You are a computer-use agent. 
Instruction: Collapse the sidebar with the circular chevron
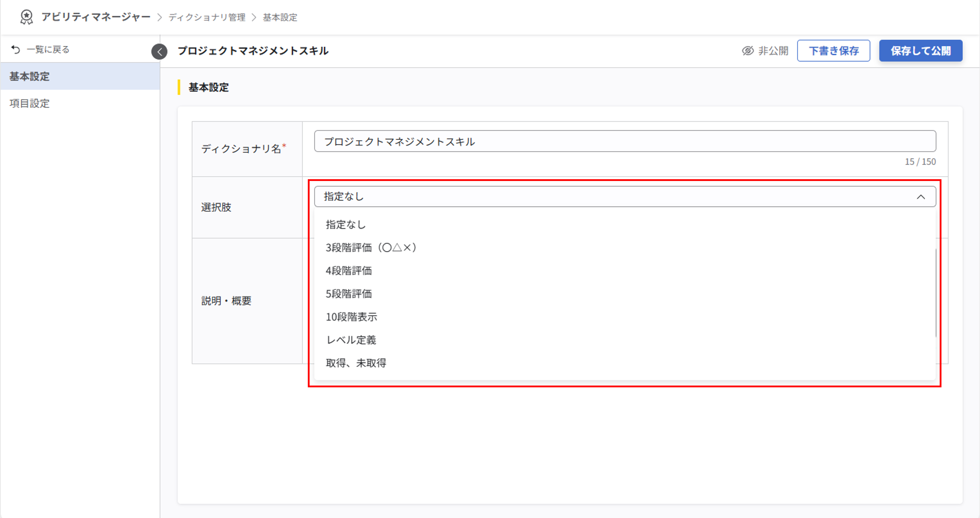coord(159,52)
